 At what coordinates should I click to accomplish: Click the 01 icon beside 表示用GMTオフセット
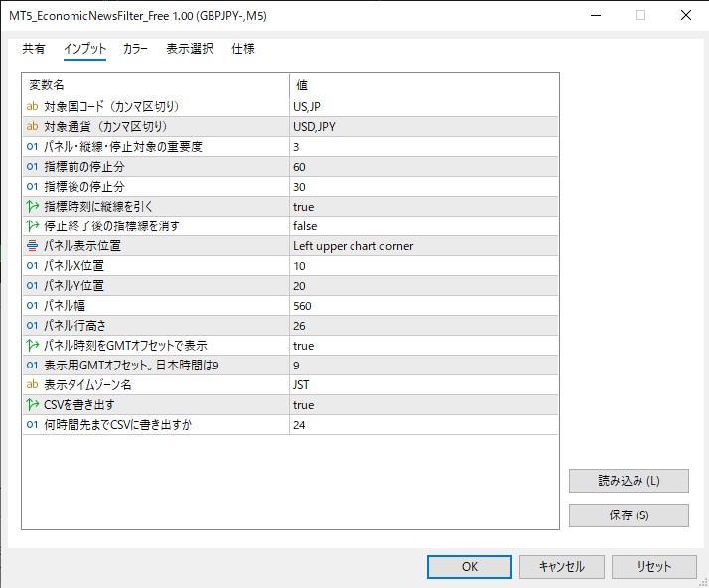(32, 365)
